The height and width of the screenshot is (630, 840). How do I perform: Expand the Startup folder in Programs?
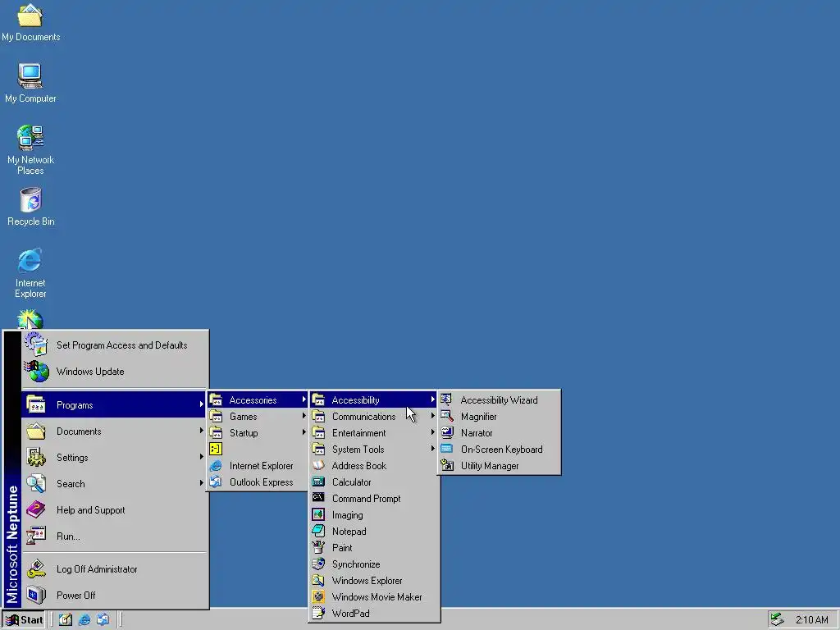(x=258, y=433)
